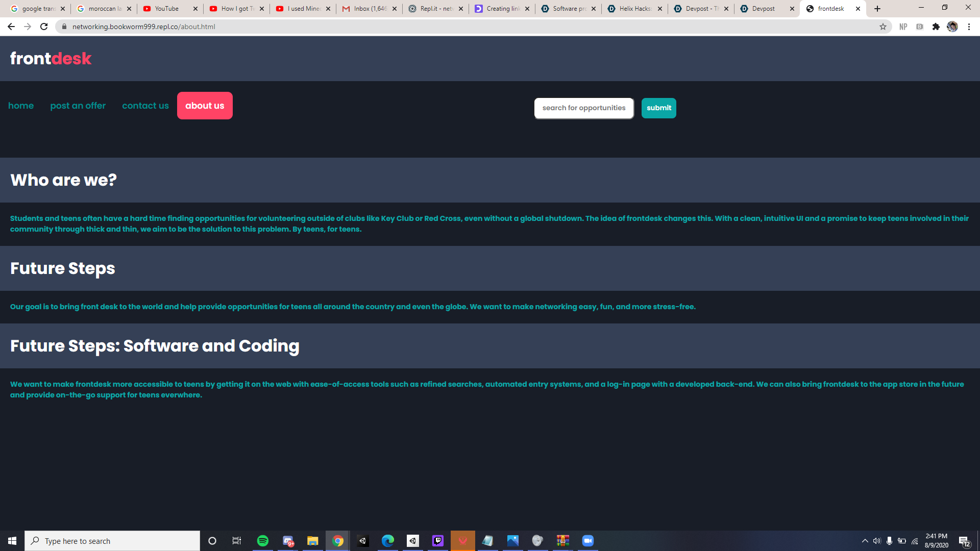980x551 pixels.
Task: Focus the search for opportunities field
Action: pyautogui.click(x=583, y=108)
